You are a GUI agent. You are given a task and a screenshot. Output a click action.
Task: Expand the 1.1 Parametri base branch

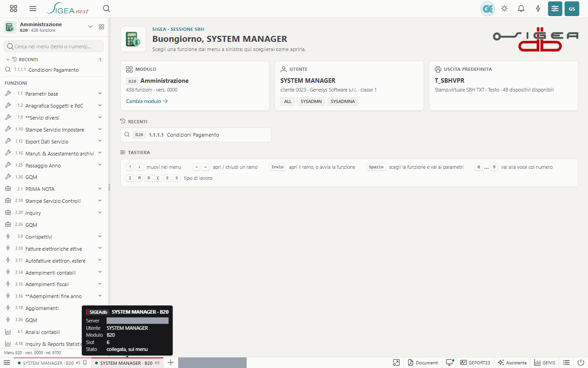click(x=100, y=94)
